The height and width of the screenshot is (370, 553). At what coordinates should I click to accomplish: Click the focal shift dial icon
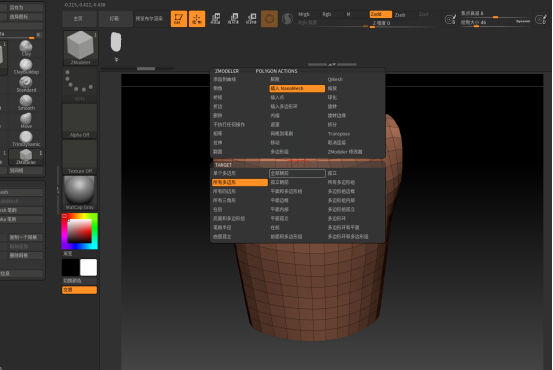450,19
